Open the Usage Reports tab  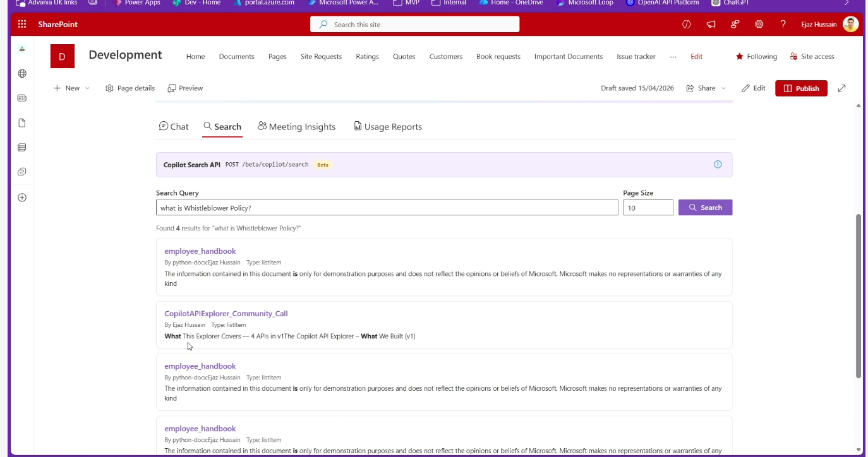point(387,127)
